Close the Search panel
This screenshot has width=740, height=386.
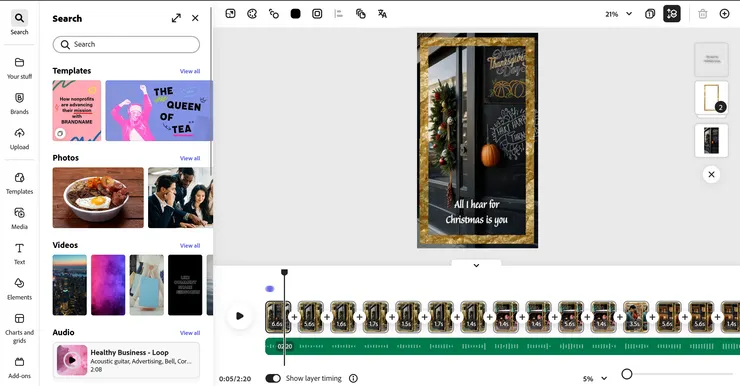(195, 18)
